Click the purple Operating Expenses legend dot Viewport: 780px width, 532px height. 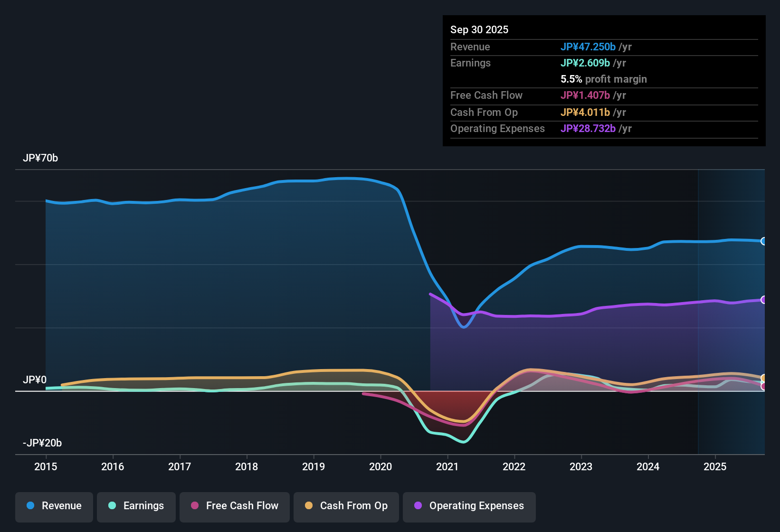pos(417,506)
